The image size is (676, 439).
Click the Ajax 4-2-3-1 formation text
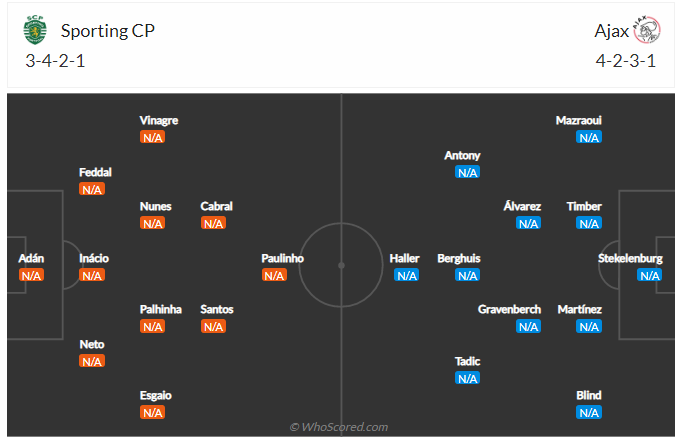click(x=625, y=61)
